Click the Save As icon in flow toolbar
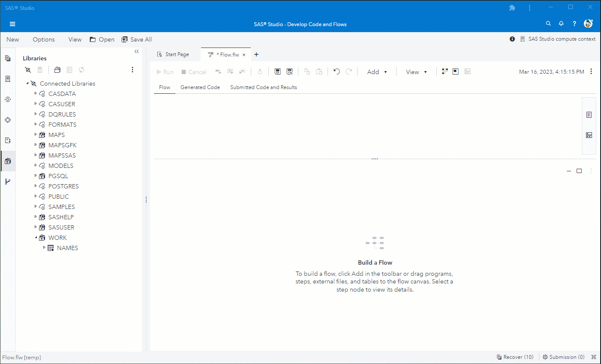 pyautogui.click(x=290, y=72)
